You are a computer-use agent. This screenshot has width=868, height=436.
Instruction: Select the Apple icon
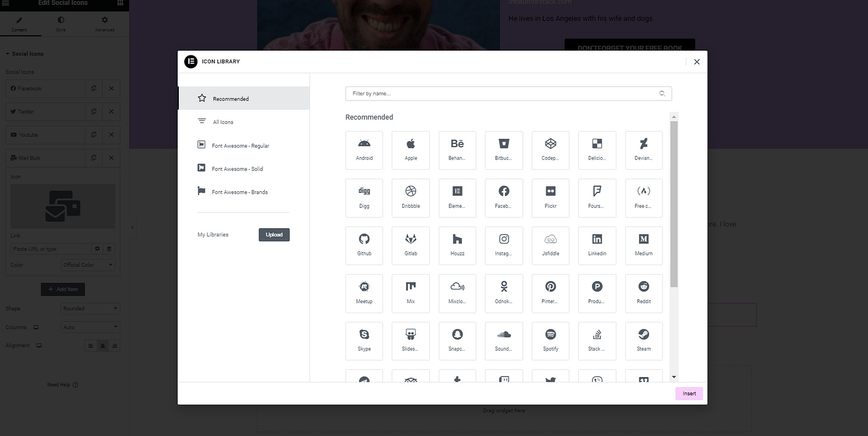[411, 150]
